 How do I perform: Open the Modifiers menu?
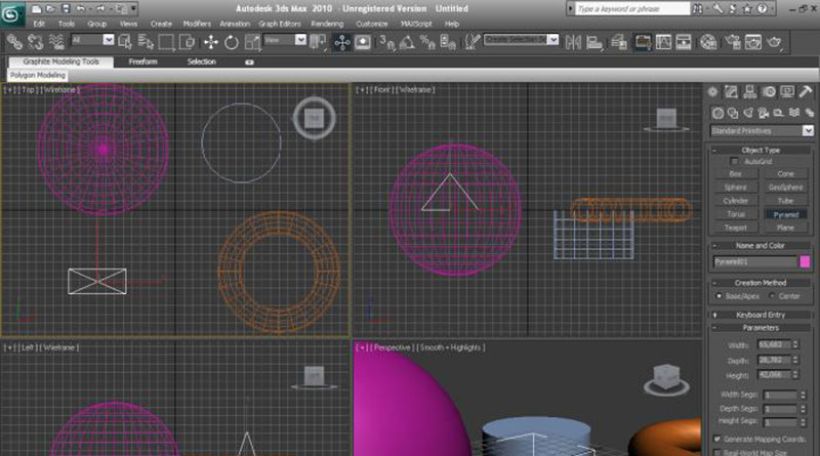click(x=197, y=24)
